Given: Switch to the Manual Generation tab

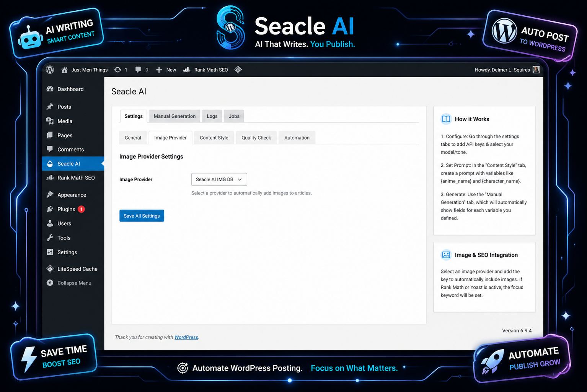Looking at the screenshot, I should pyautogui.click(x=174, y=116).
